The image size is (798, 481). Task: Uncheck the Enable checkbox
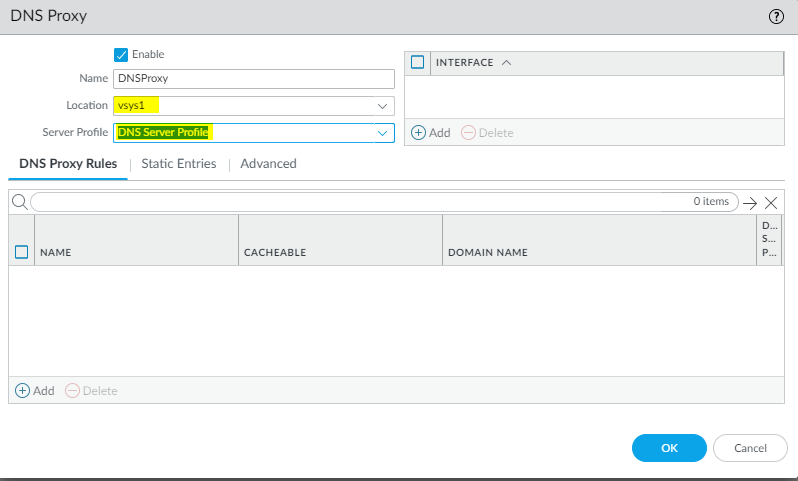pyautogui.click(x=121, y=54)
